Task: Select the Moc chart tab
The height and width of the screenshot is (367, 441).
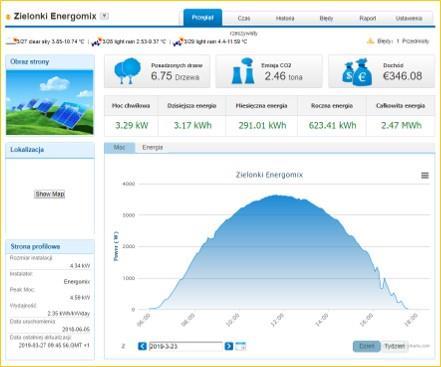Action: point(120,147)
